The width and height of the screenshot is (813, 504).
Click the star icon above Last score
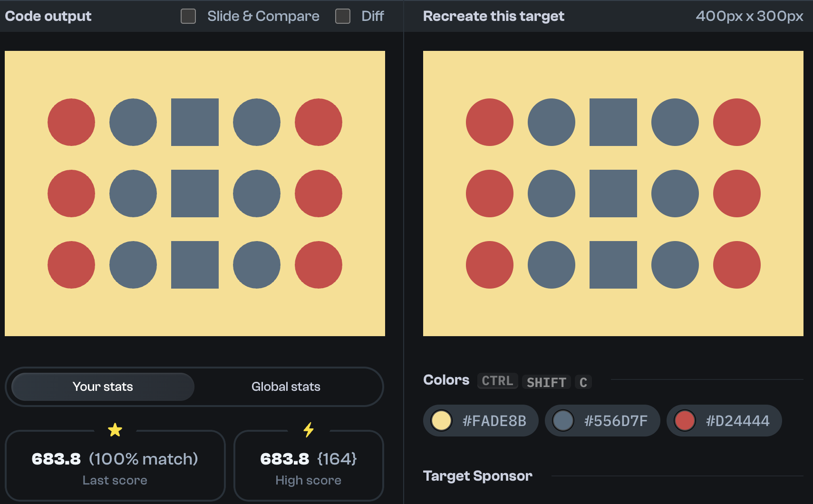click(x=115, y=429)
